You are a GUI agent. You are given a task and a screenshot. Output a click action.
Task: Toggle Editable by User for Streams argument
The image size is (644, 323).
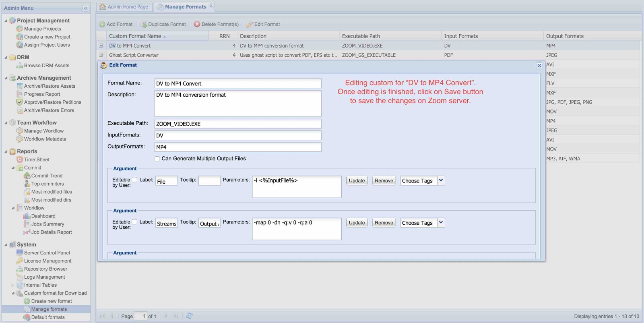click(x=134, y=222)
